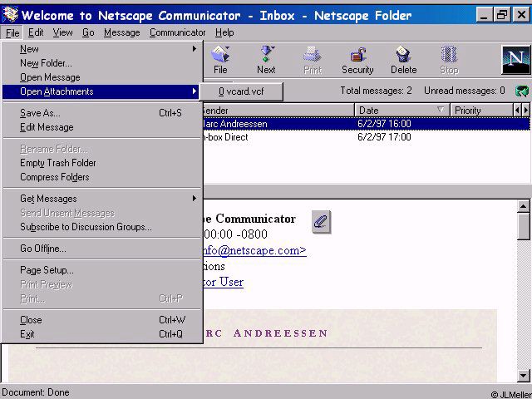Click left column-scroll arrow near Priority
Image resolution: width=532 pixels, height=399 pixels.
[x=517, y=111]
